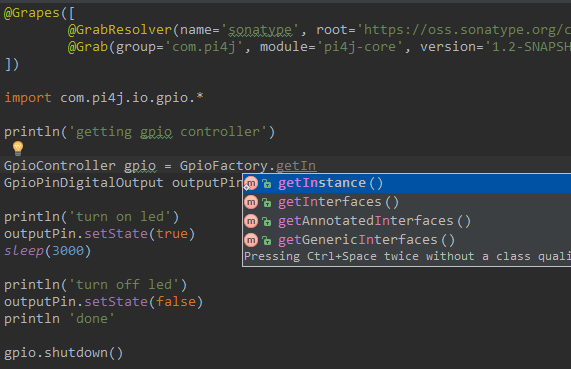Image resolution: width=571 pixels, height=369 pixels.
Task: Click the method icon beside getGenericInterfaces()
Action: tap(251, 240)
